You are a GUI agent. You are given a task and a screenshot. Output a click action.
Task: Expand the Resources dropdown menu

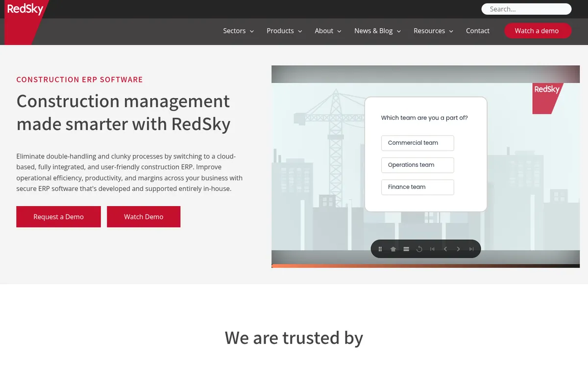(x=434, y=31)
